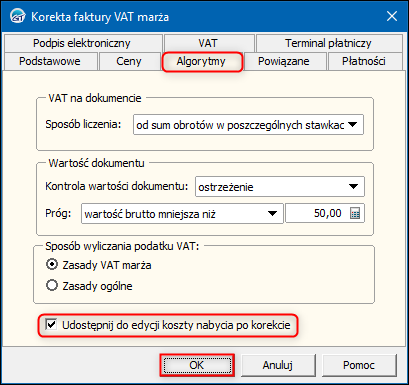
Task: Open the VAT tab
Action: point(208,43)
